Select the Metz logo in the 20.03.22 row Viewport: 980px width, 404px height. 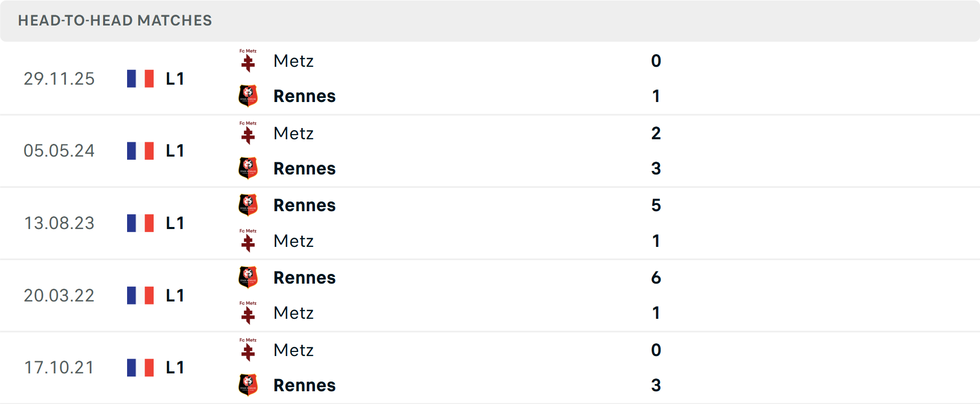click(x=249, y=313)
